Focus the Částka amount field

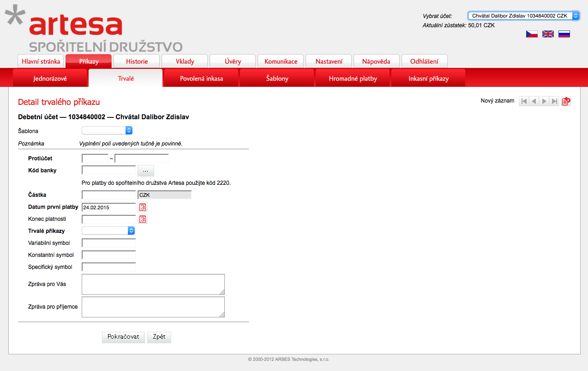pos(109,195)
